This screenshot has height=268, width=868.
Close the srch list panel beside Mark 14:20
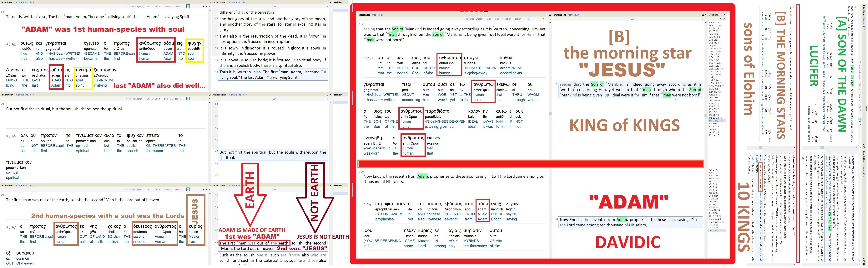pyautogui.click(x=725, y=15)
